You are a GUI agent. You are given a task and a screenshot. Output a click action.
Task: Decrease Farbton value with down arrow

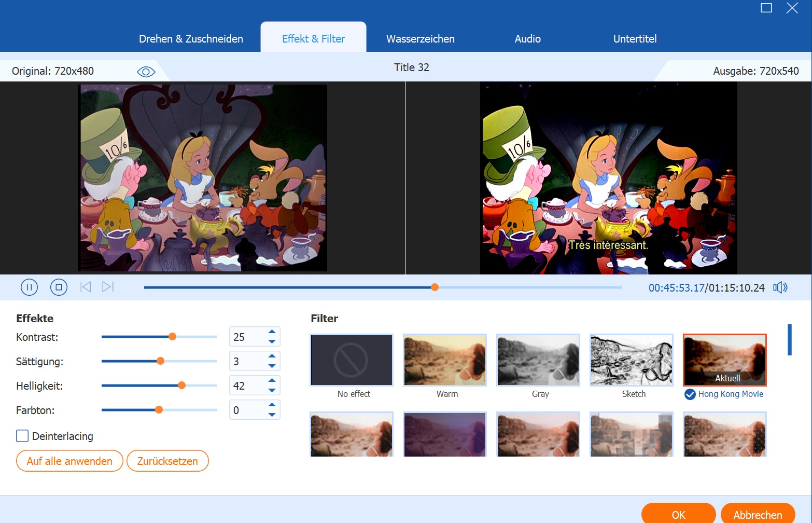(272, 415)
